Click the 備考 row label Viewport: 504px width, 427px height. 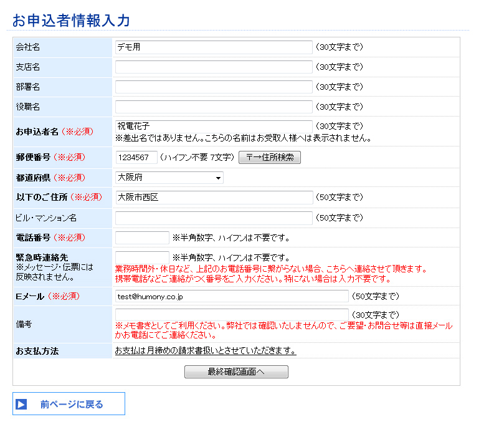click(x=24, y=324)
